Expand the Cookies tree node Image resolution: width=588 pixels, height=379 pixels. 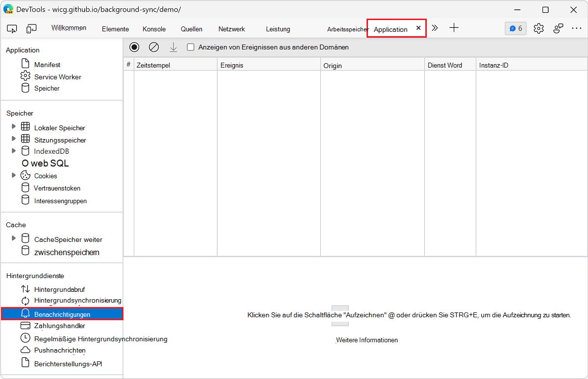(14, 175)
